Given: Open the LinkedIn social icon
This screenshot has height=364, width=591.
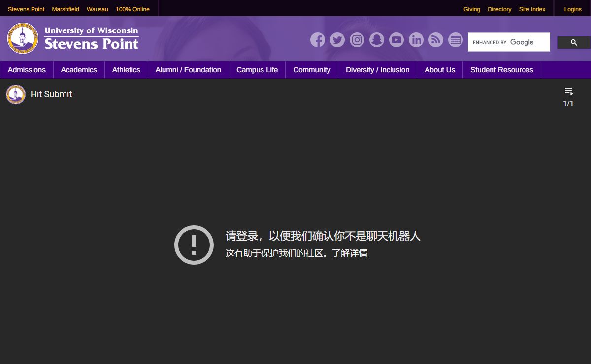Looking at the screenshot, I should click(416, 40).
